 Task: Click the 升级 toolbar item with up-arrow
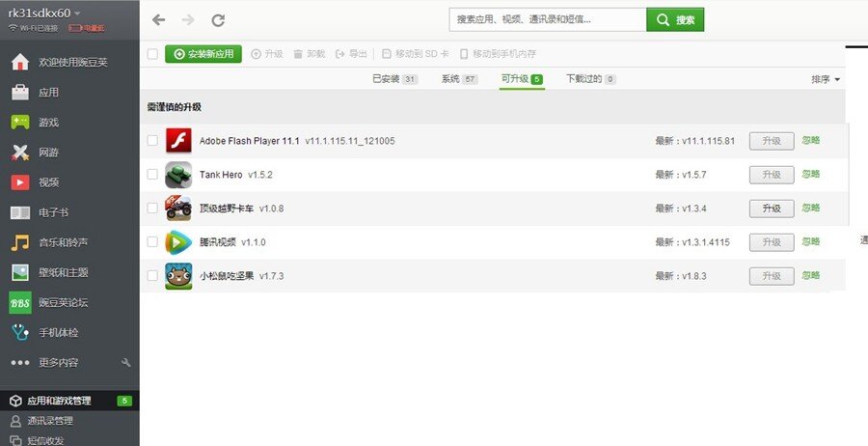point(267,54)
